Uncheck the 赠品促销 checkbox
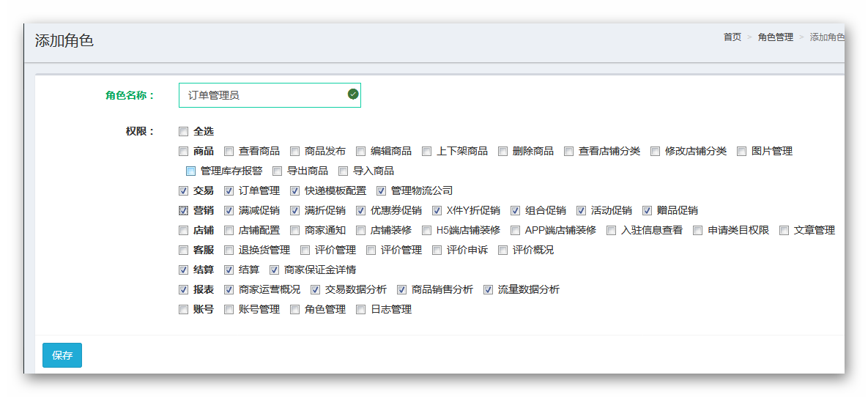The height and width of the screenshot is (397, 868). pos(647,210)
